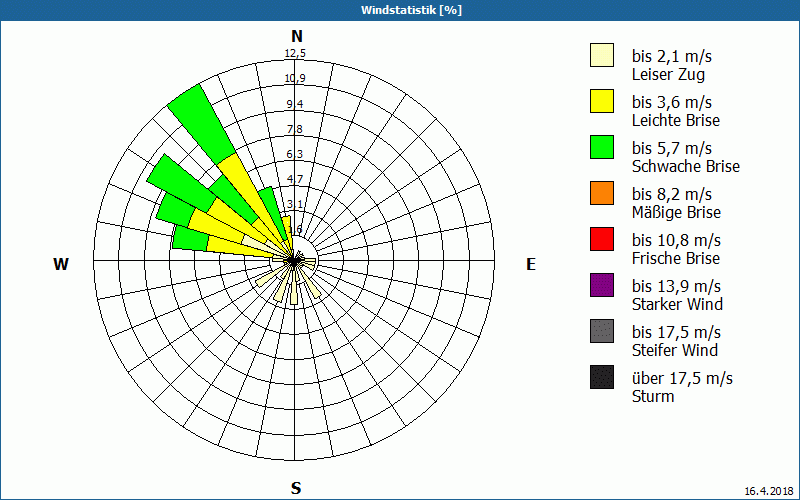Click the W compass label

[61, 264]
